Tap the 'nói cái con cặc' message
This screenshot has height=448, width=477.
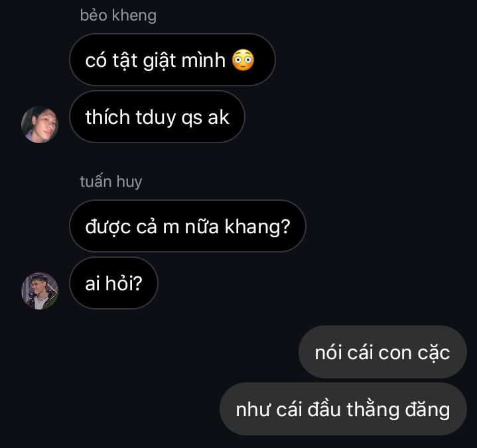tap(382, 352)
